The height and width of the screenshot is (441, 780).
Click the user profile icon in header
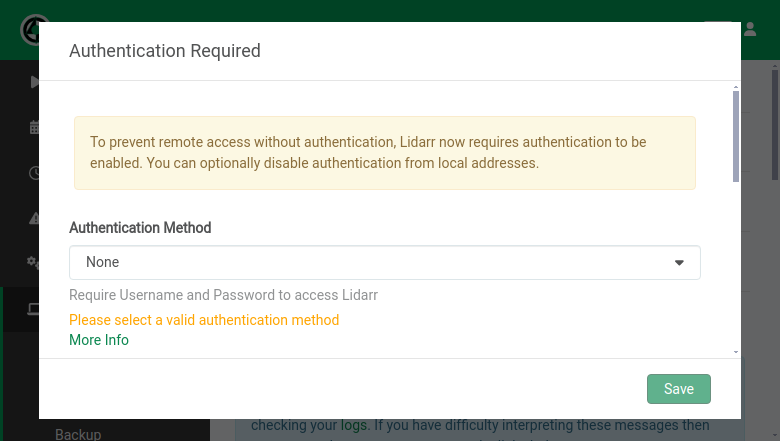pyautogui.click(x=750, y=30)
